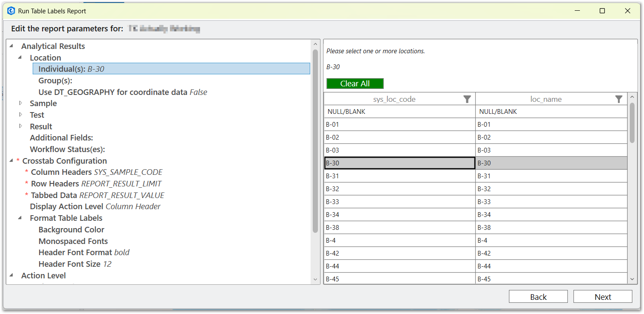
Task: Click the down arrow of location list scrollbar
Action: [632, 279]
